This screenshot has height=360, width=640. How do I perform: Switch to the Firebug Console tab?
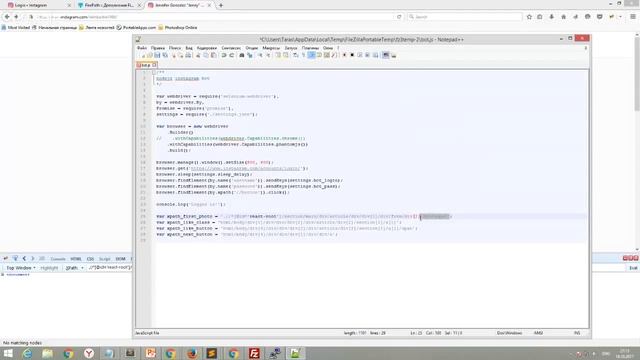pyautogui.click(x=58, y=259)
